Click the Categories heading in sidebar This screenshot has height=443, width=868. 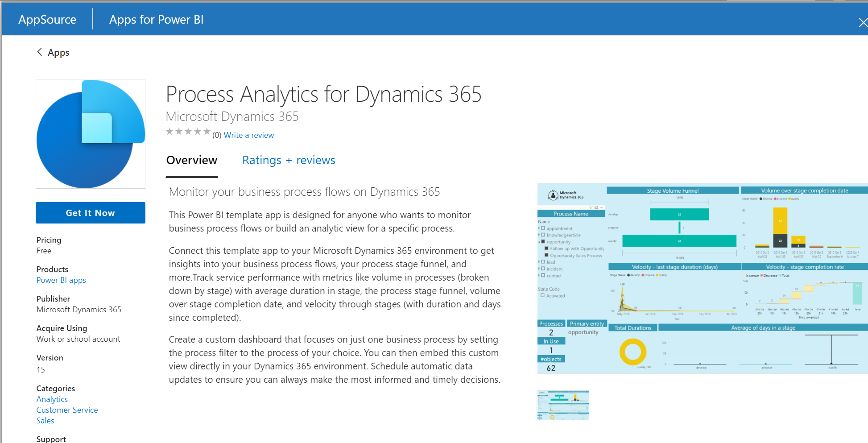coord(56,389)
